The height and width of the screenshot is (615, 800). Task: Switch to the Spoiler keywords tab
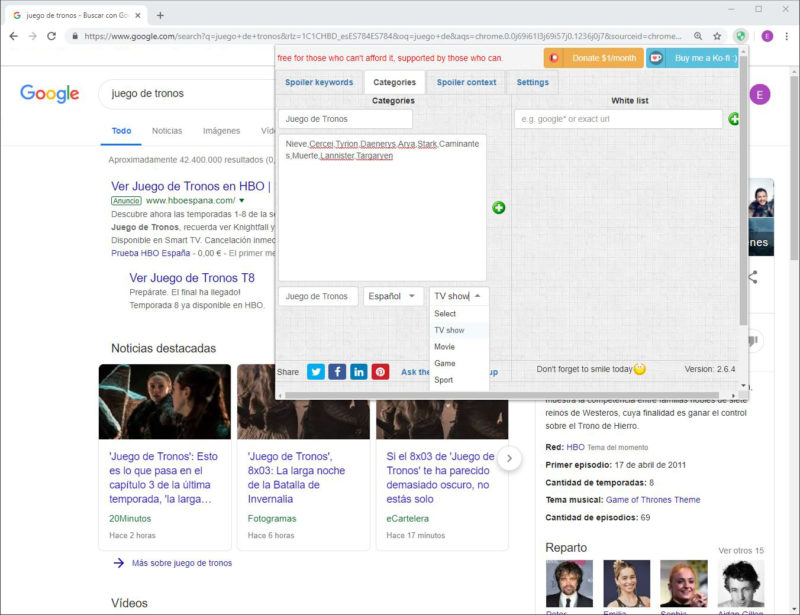click(319, 82)
